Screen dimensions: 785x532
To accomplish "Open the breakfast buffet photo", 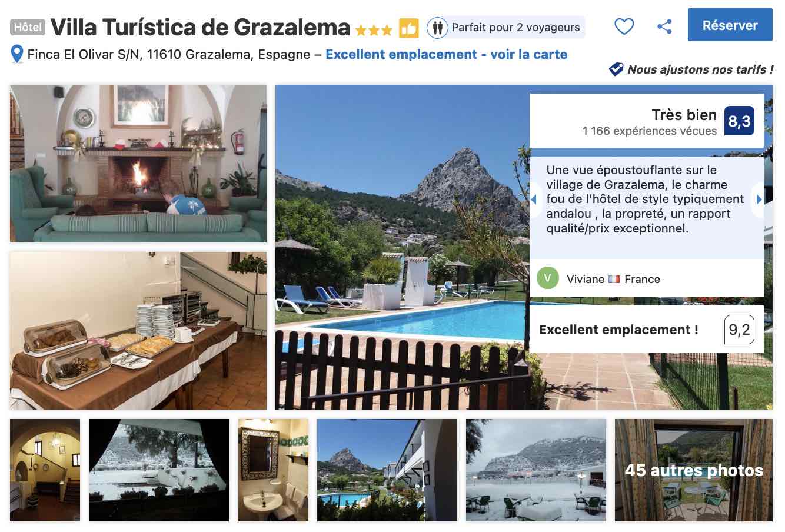I will [138, 331].
